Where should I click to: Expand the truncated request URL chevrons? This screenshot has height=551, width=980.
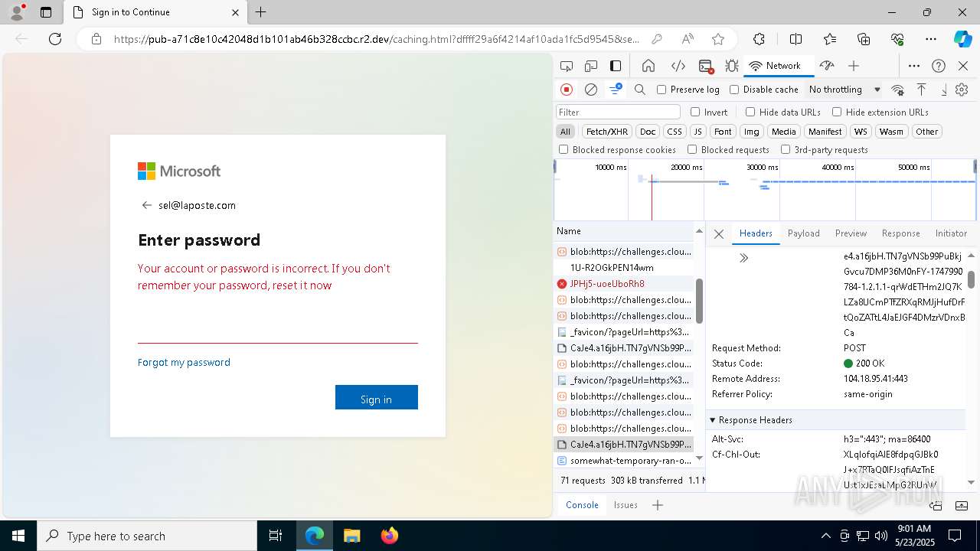[743, 258]
